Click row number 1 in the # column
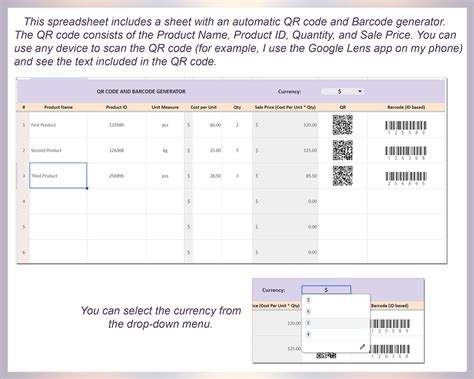474x379 pixels. tap(24, 125)
